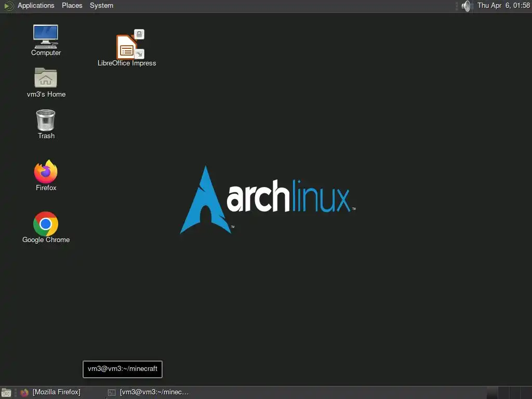Click the MATE logo icon beside Applications
The height and width of the screenshot is (399, 532).
[x=9, y=6]
